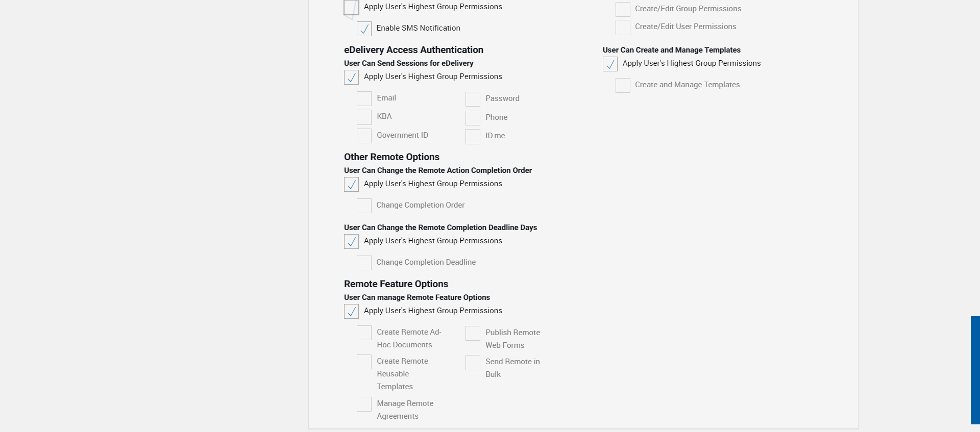Enable the Change Completion Deadline checkbox
Viewport: 980px width, 432px height.
364,263
